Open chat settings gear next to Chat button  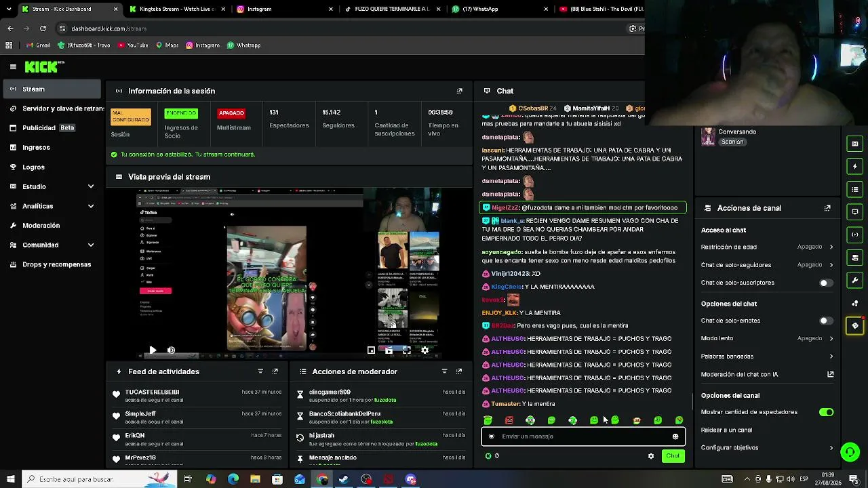click(651, 456)
